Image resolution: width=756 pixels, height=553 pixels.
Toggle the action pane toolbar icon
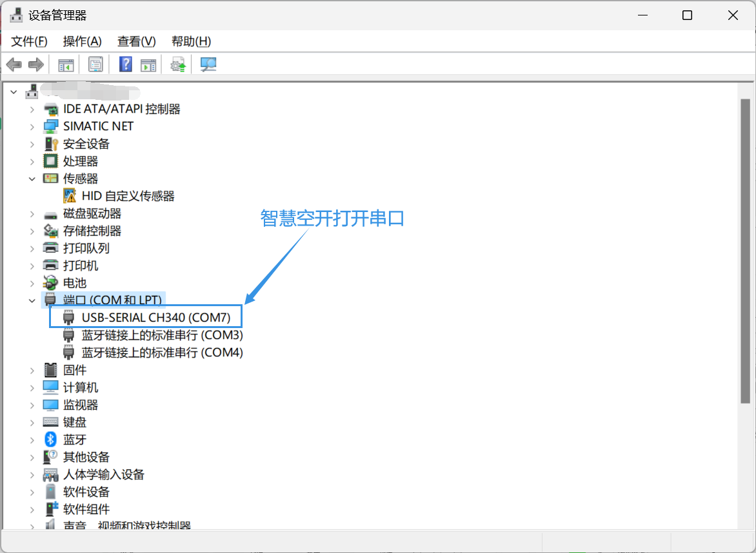[148, 64]
